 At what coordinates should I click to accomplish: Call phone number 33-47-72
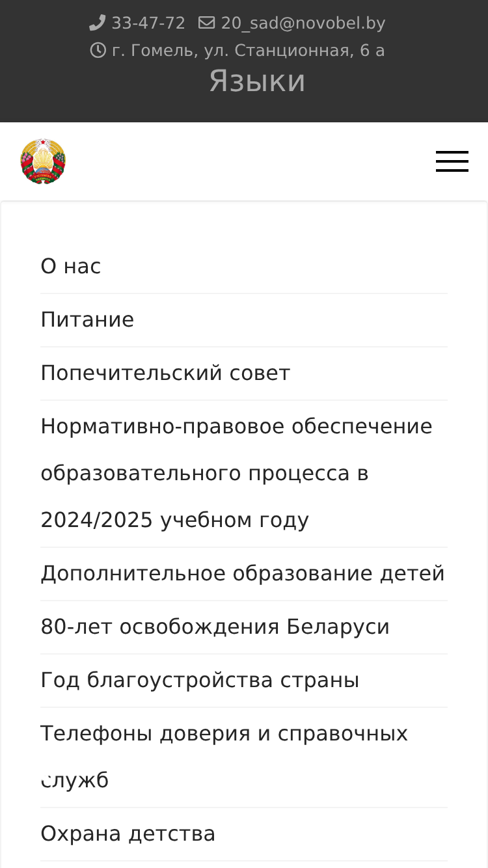148,23
